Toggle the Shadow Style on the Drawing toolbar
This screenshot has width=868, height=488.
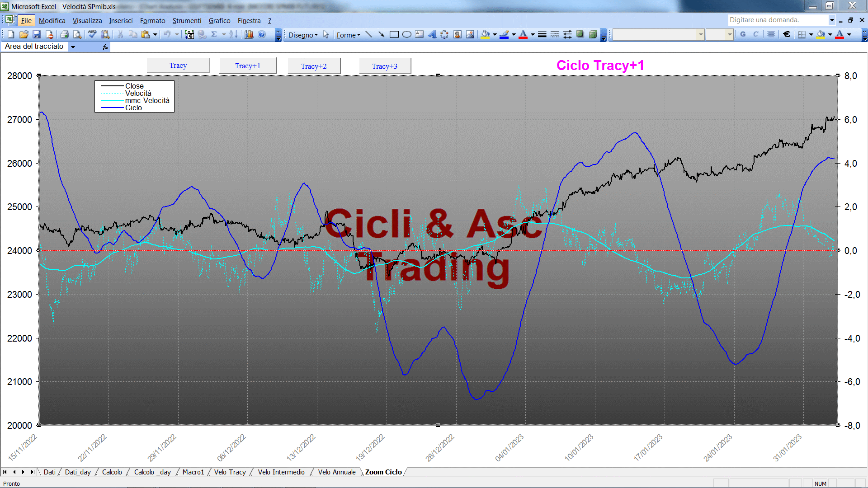tap(580, 35)
